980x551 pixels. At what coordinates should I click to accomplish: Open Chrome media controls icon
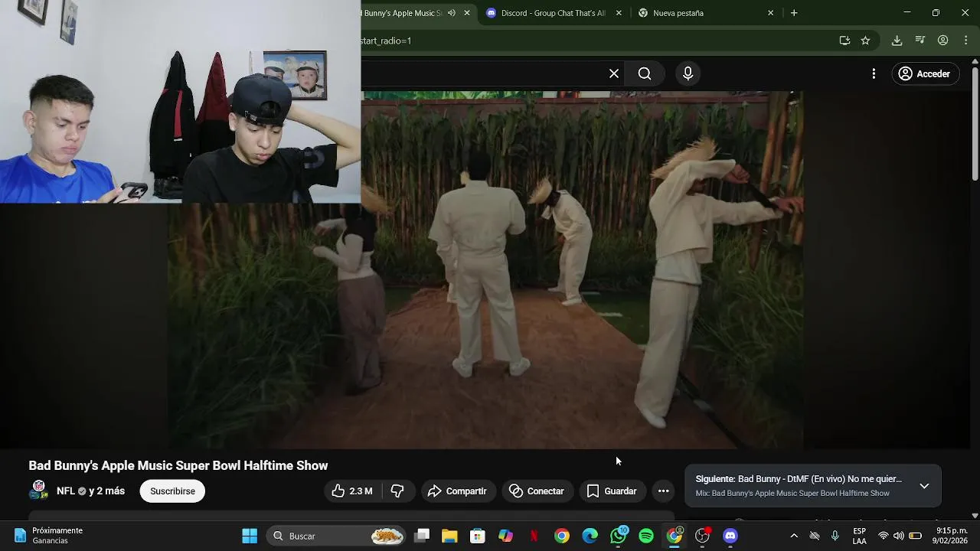pyautogui.click(x=920, y=41)
